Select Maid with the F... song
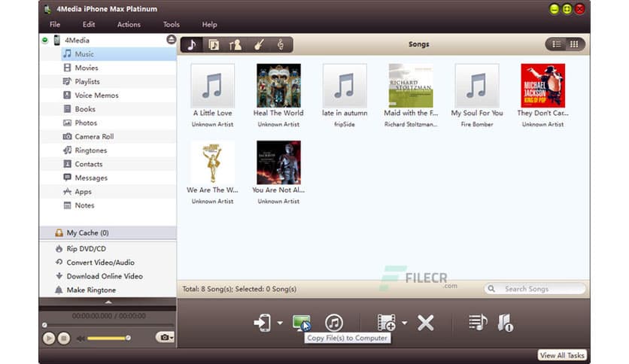629x364 pixels. coord(411,96)
